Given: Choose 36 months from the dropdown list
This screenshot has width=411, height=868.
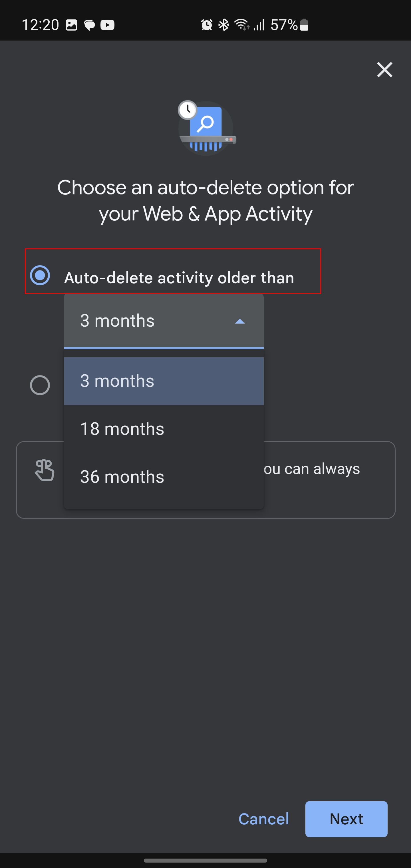Looking at the screenshot, I should point(122,476).
